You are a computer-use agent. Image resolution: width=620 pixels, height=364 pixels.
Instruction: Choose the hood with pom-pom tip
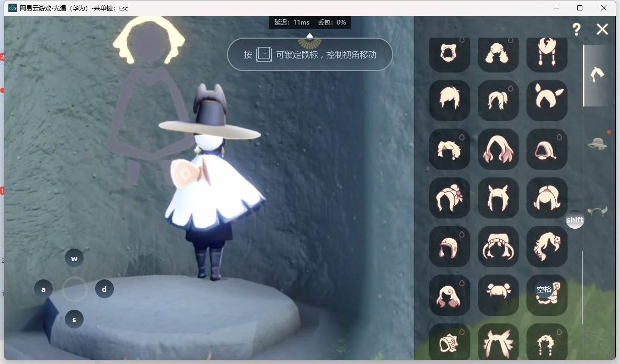(547, 149)
